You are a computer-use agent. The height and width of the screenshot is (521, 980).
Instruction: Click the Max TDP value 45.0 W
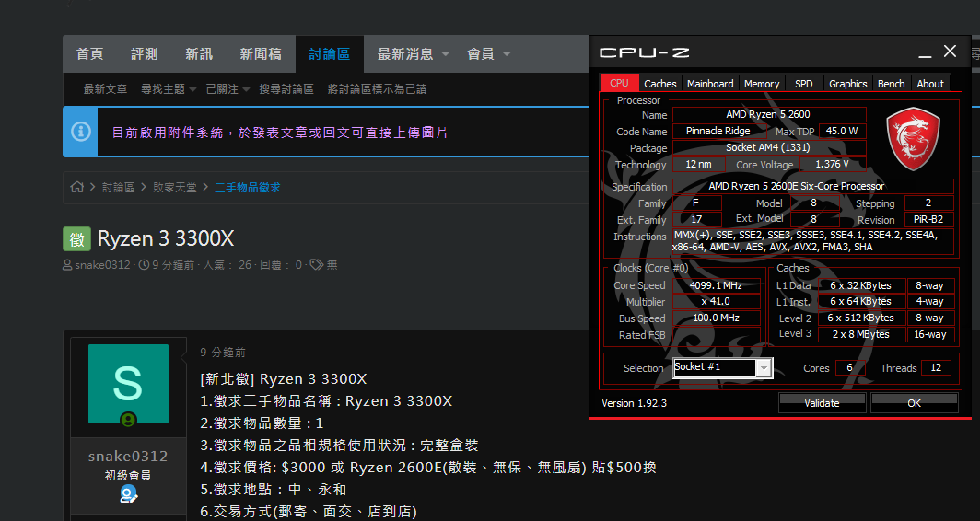click(842, 132)
